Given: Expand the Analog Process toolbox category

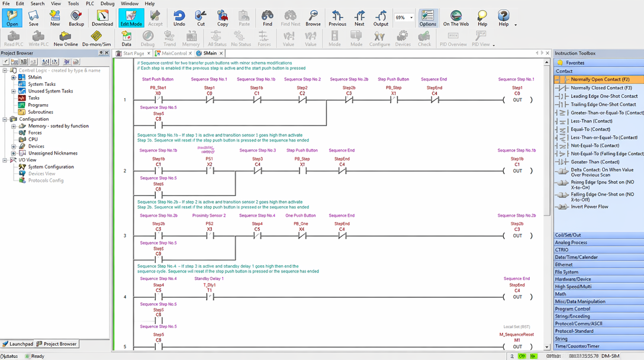Looking at the screenshot, I should point(599,242).
